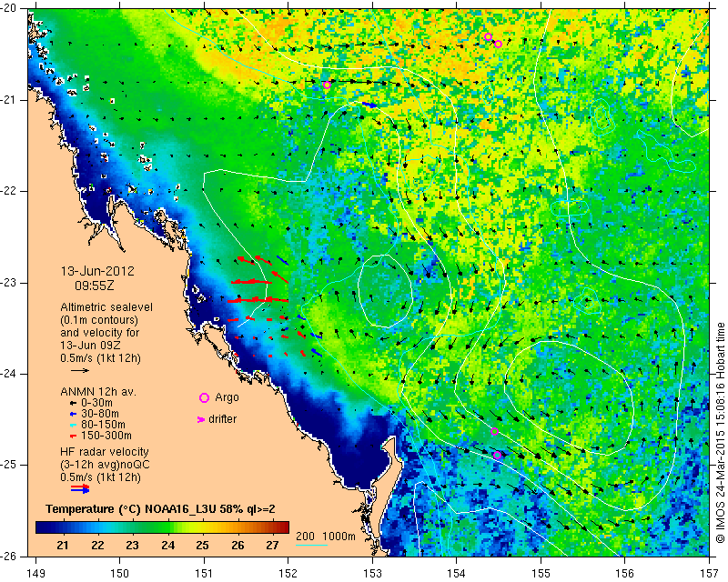Click the magenta drifter arrow legend symbol
Image resolution: width=728 pixels, height=582 pixels.
point(201,419)
